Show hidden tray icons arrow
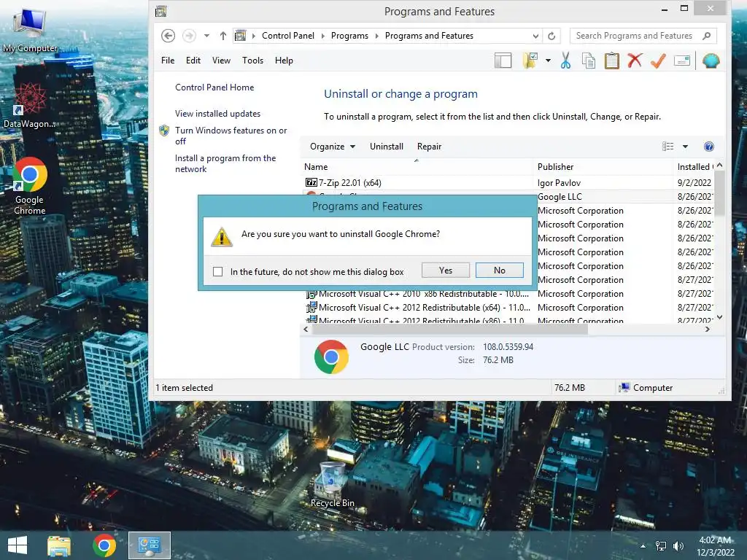The height and width of the screenshot is (560, 747). (x=643, y=546)
